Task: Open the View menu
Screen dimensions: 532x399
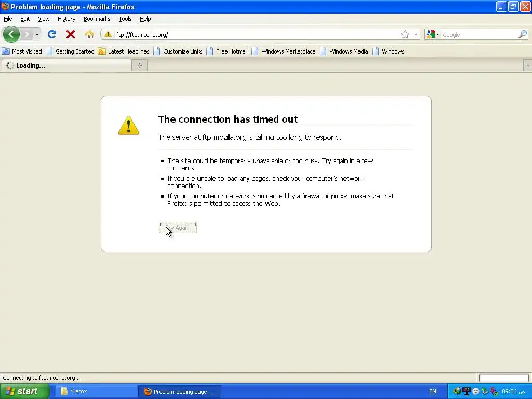Action: pyautogui.click(x=44, y=19)
